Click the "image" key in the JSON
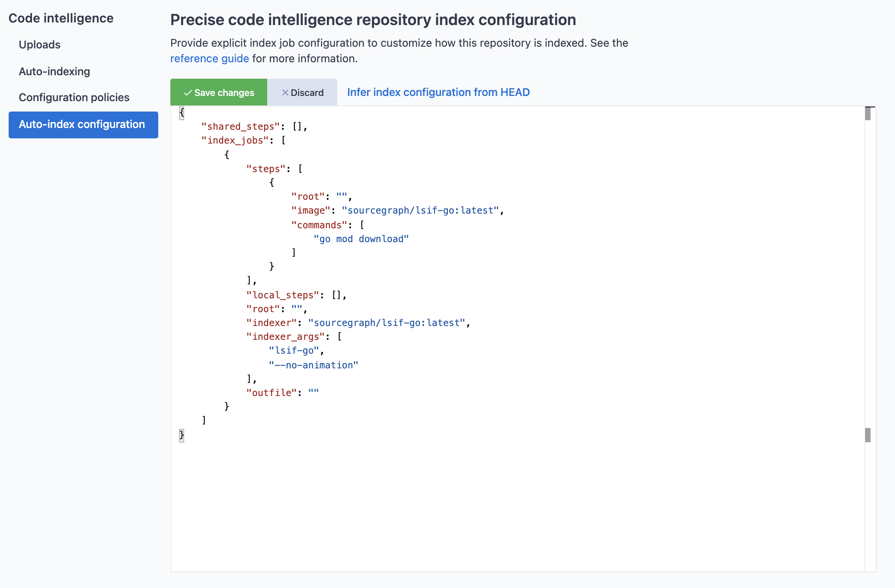 (x=311, y=211)
